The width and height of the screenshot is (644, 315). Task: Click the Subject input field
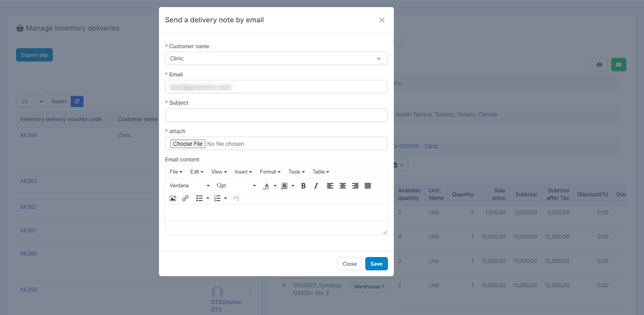coord(276,115)
